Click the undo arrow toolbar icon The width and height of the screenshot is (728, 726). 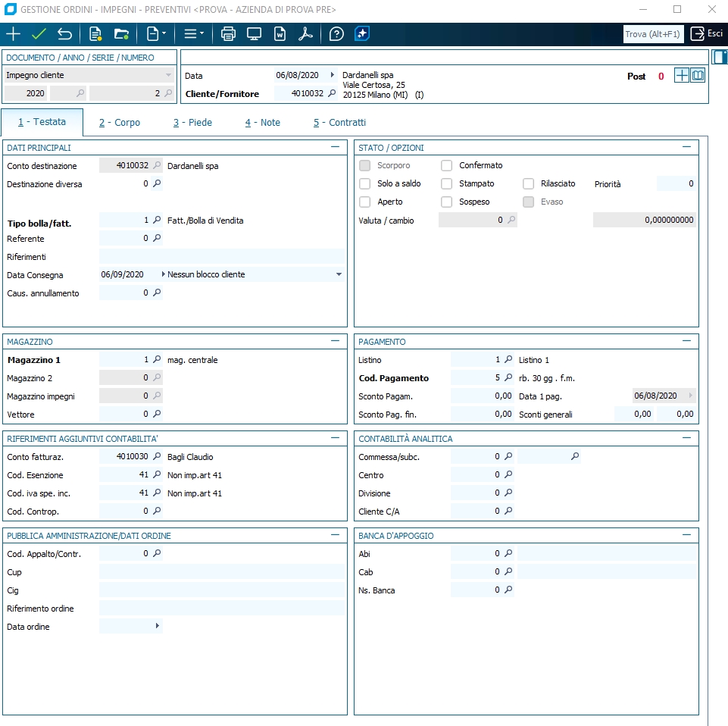[64, 34]
